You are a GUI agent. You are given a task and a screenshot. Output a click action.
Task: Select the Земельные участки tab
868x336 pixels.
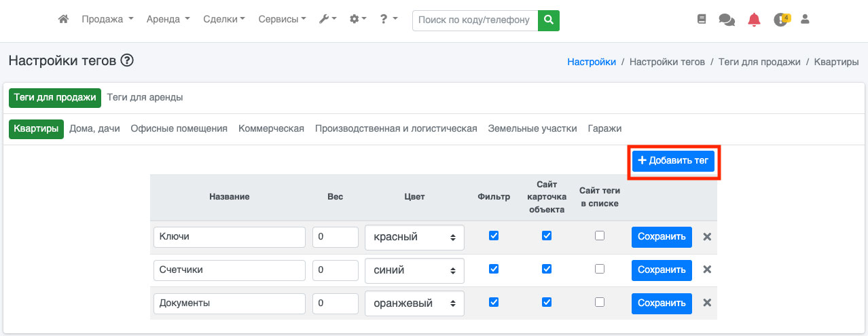(532, 128)
